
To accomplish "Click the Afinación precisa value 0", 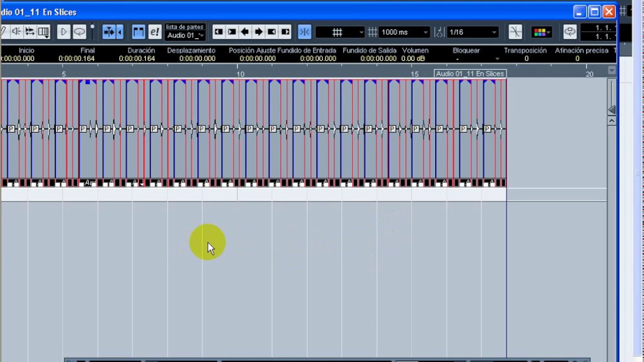I will [577, 59].
